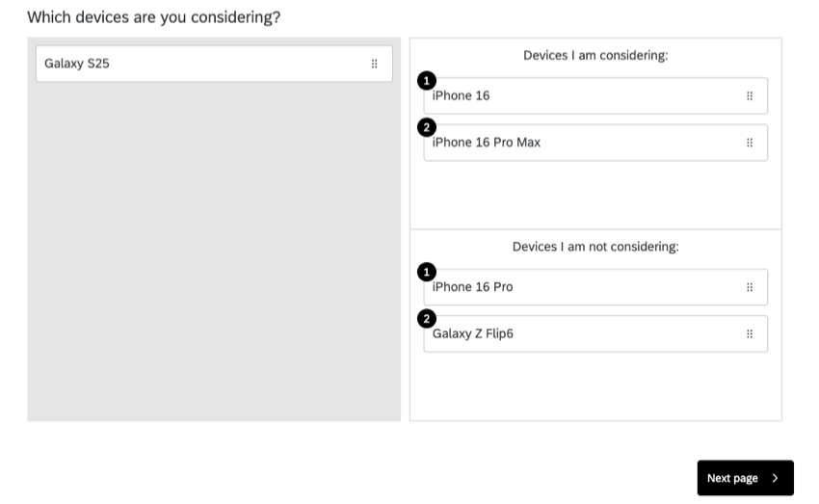819x504 pixels.
Task: Select the iPhone 16 Pro item in the not considering group
Action: tap(578, 287)
